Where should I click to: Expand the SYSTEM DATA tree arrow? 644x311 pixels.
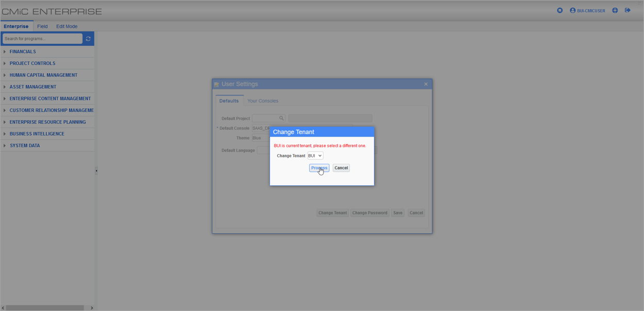coord(5,146)
